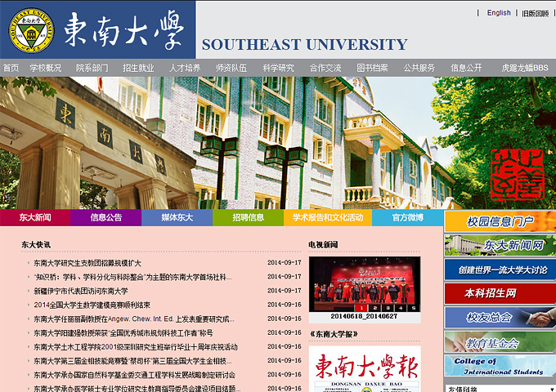Select slide 3 in TV news
The height and width of the screenshot is (392, 556).
[388, 308]
